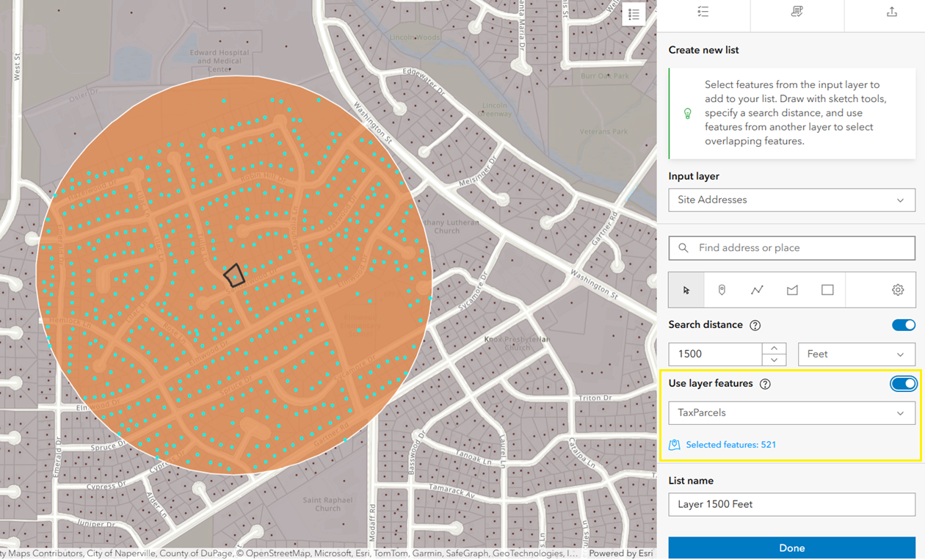Image resolution: width=925 pixels, height=560 pixels.
Task: Expand the Input layer Site Addresses dropdown
Action: point(791,200)
